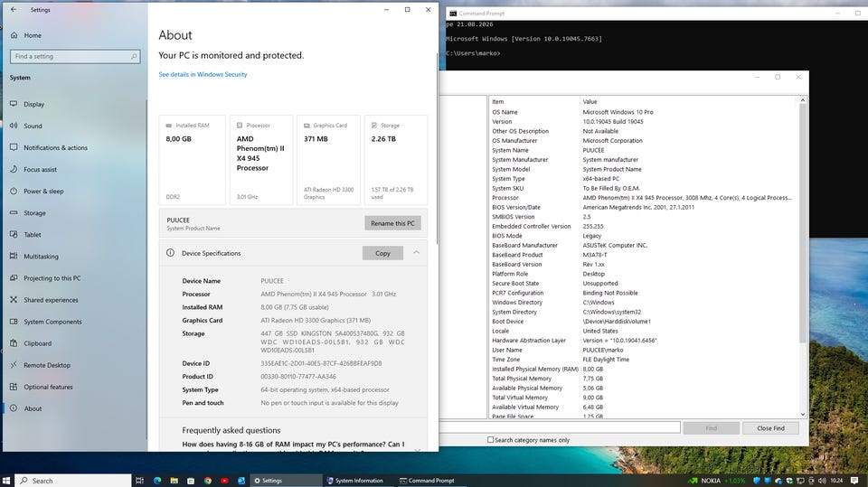Viewport: 868px width, 487px height.
Task: Open Multitasking settings
Action: (x=41, y=257)
